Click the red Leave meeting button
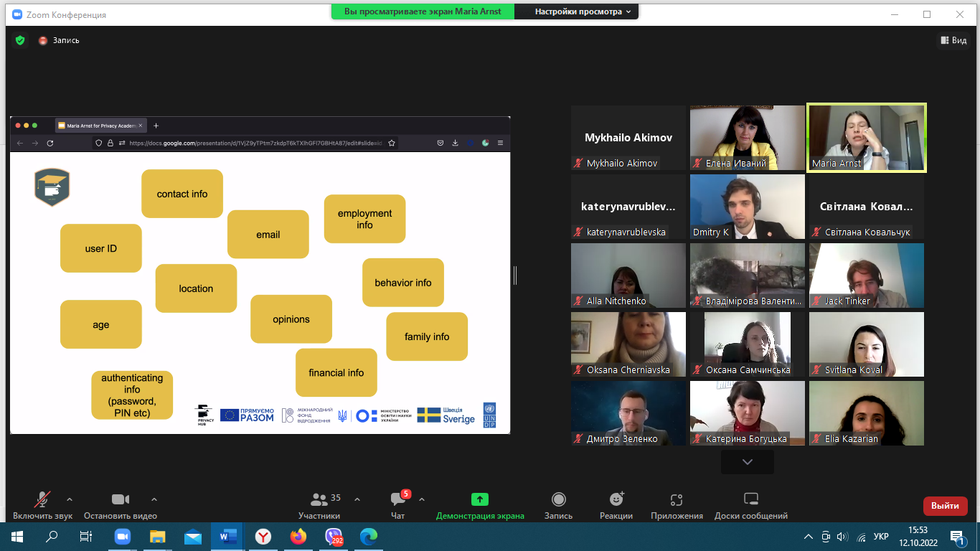The height and width of the screenshot is (551, 980). pyautogui.click(x=945, y=506)
